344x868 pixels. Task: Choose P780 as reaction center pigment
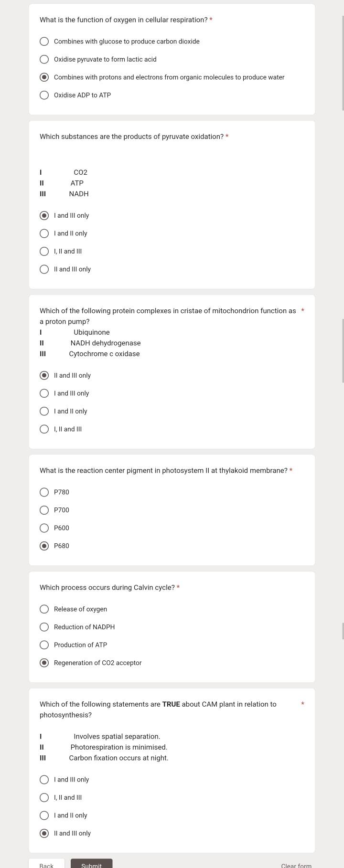44,492
